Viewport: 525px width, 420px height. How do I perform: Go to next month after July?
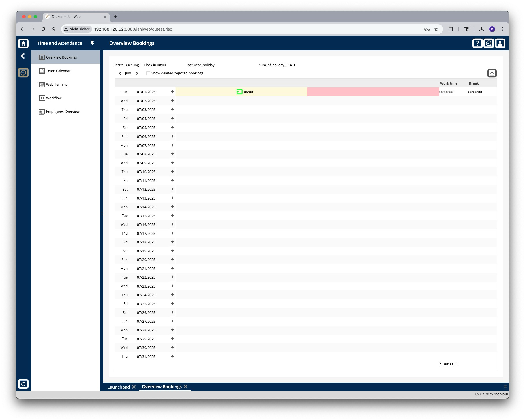[137, 73]
